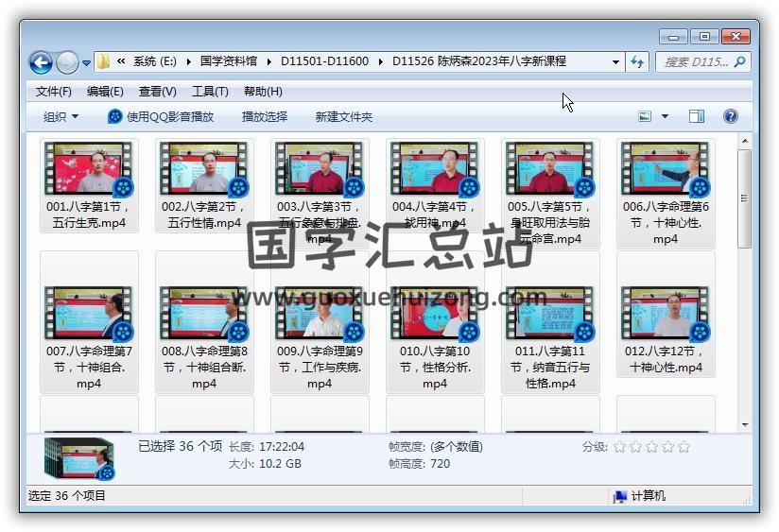The image size is (779, 532).
Task: Open the 文件(F) menu
Action: (x=53, y=92)
